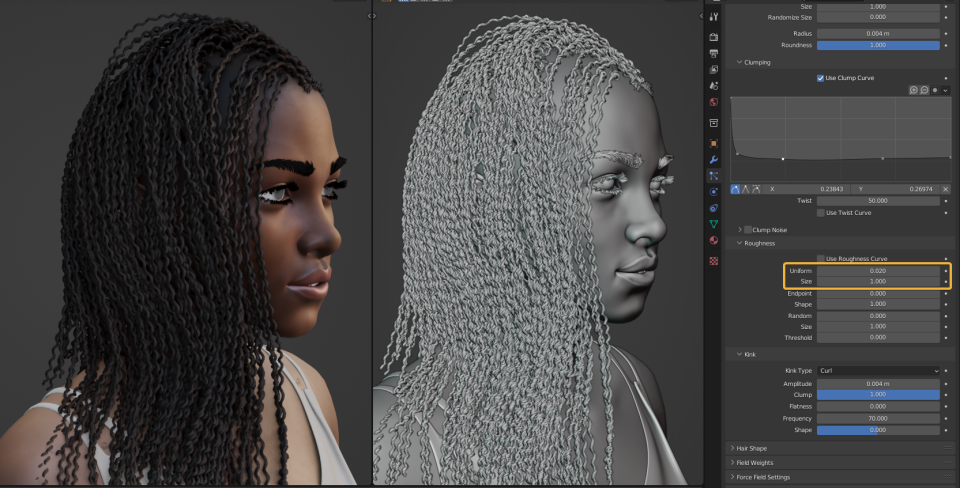Collapse the Roughness panel
This screenshot has height=488, width=960.
click(x=739, y=243)
